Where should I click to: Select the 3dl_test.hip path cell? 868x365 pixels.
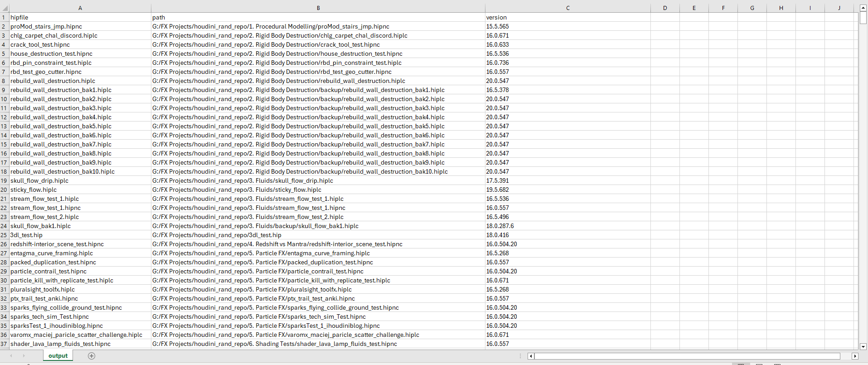[318, 235]
